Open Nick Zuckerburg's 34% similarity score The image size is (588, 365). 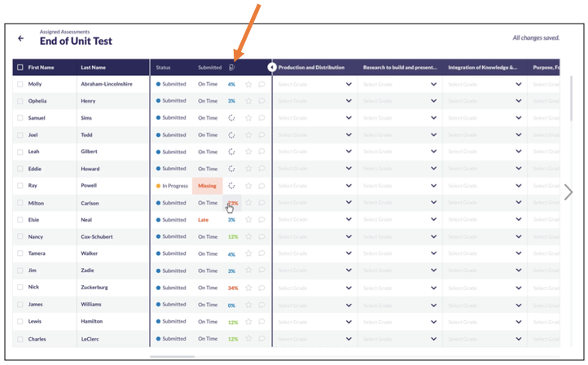point(232,288)
